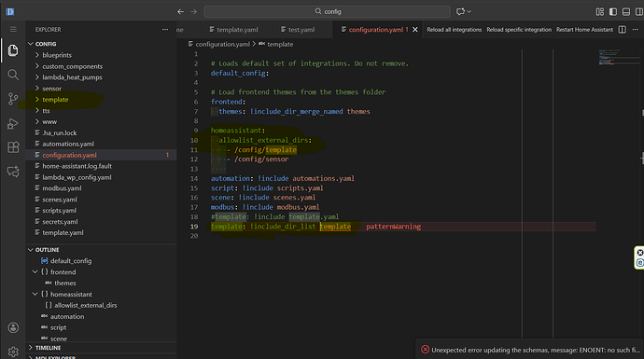
Task: Toggle the bottom panel
Action: pos(626,11)
